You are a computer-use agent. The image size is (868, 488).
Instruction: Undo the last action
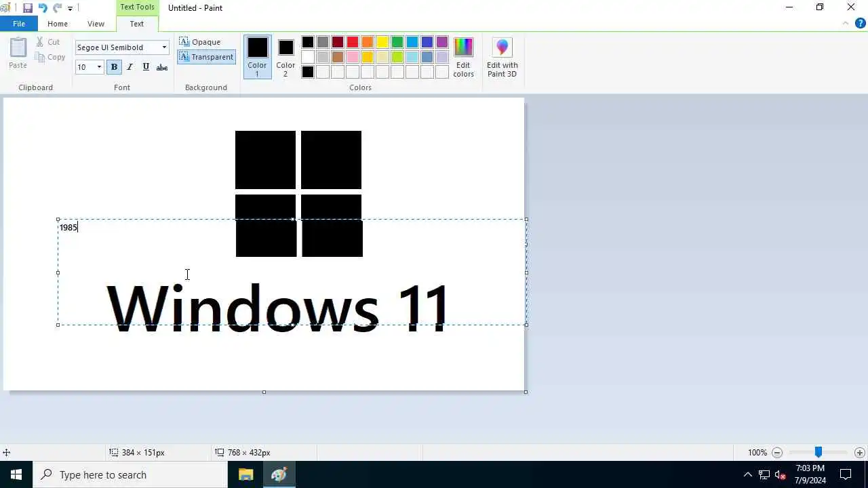click(x=43, y=8)
